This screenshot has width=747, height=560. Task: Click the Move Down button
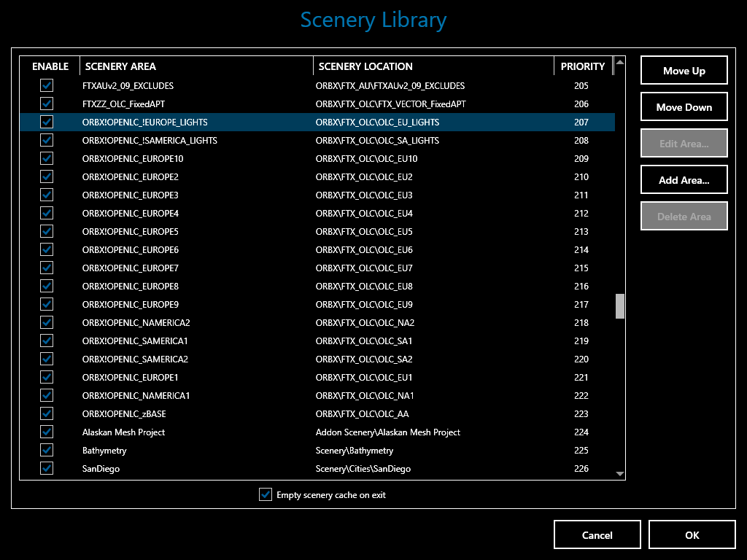(684, 107)
